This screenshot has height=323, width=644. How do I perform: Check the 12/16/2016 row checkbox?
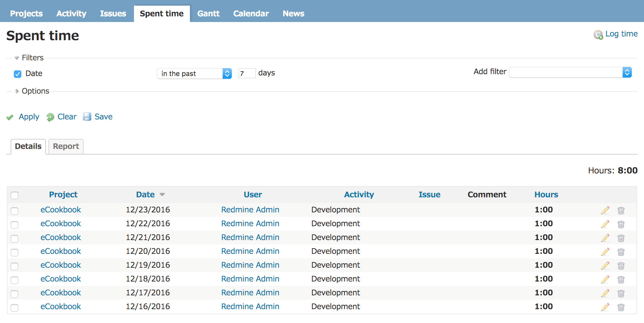click(x=14, y=307)
